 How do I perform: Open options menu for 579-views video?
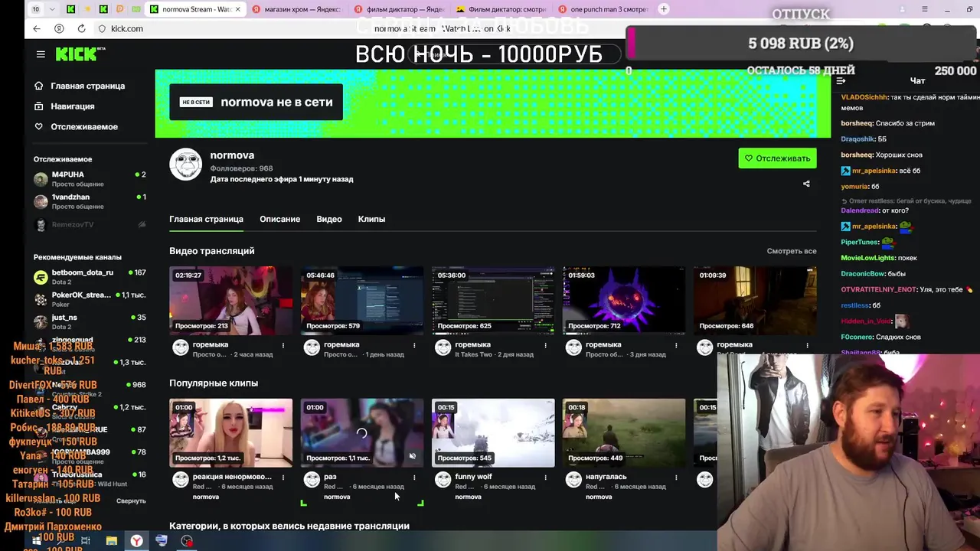coord(414,345)
